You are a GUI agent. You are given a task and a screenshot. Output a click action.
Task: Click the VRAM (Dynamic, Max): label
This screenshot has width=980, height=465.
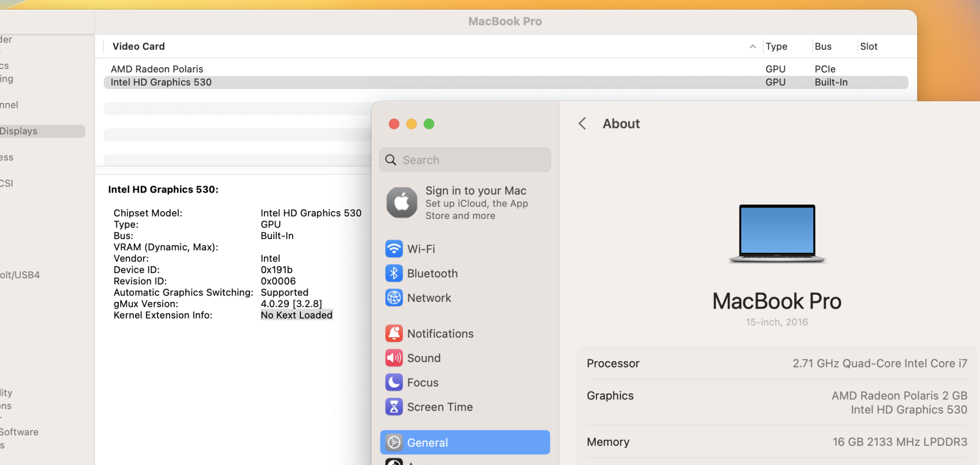point(166,247)
